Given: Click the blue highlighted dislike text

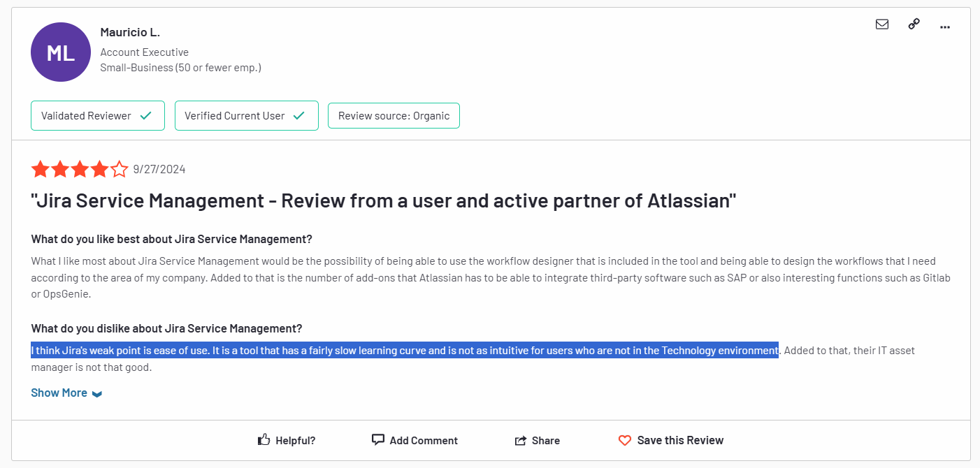Looking at the screenshot, I should click(404, 350).
